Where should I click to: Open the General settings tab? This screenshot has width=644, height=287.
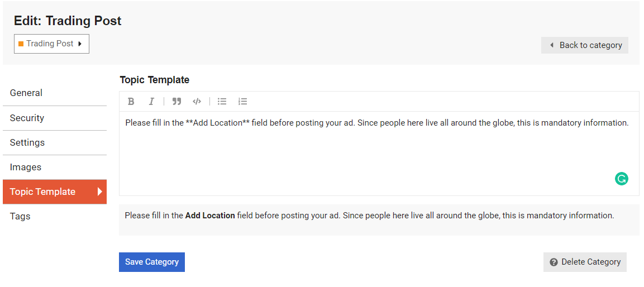tap(26, 93)
